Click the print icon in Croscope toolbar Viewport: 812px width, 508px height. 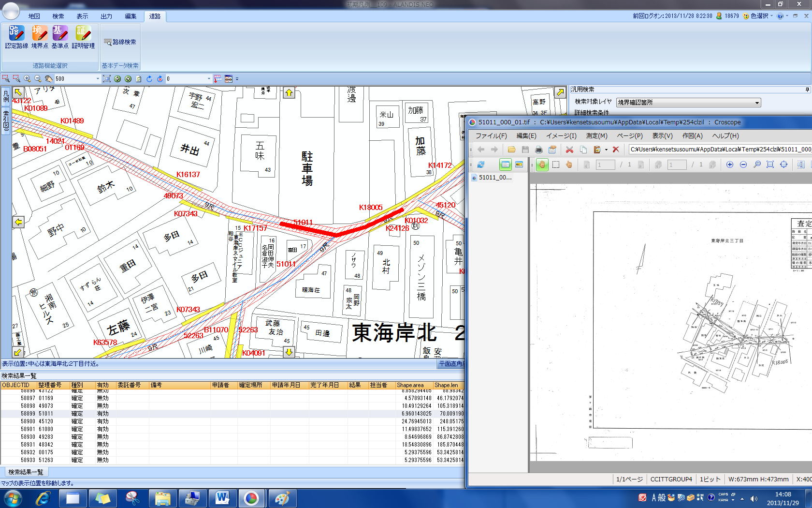pos(538,149)
